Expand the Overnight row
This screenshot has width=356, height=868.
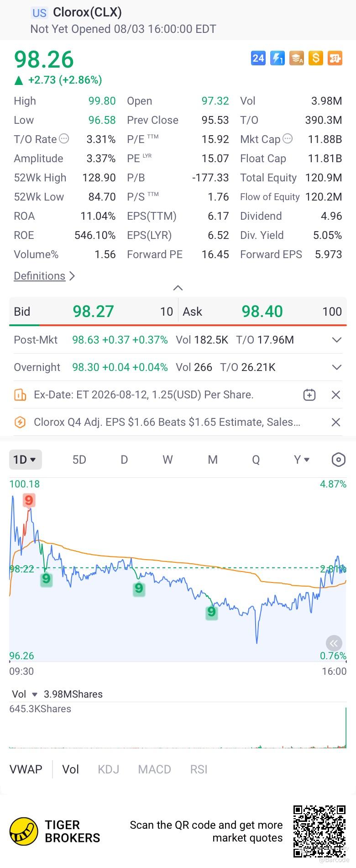[337, 367]
